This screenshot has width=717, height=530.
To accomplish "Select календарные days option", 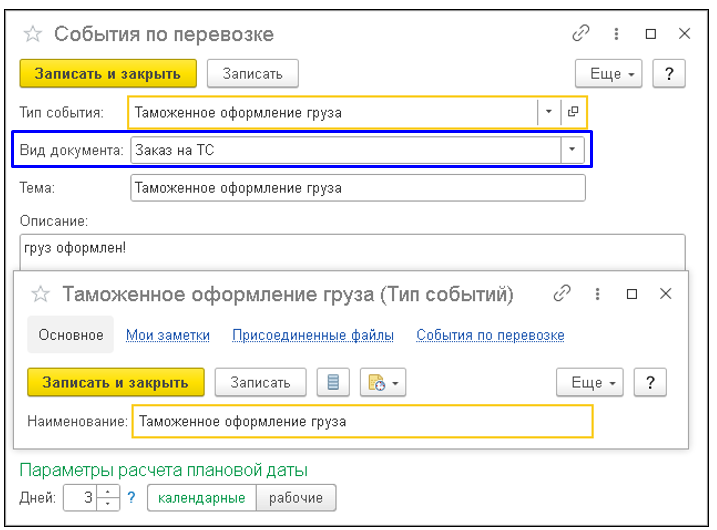I will coord(202,498).
